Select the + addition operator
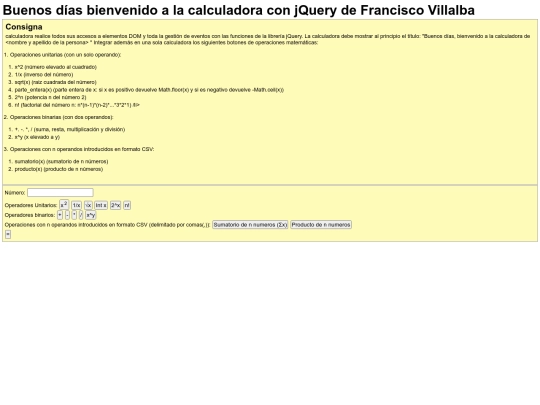The height and width of the screenshot is (405, 540). (60, 215)
